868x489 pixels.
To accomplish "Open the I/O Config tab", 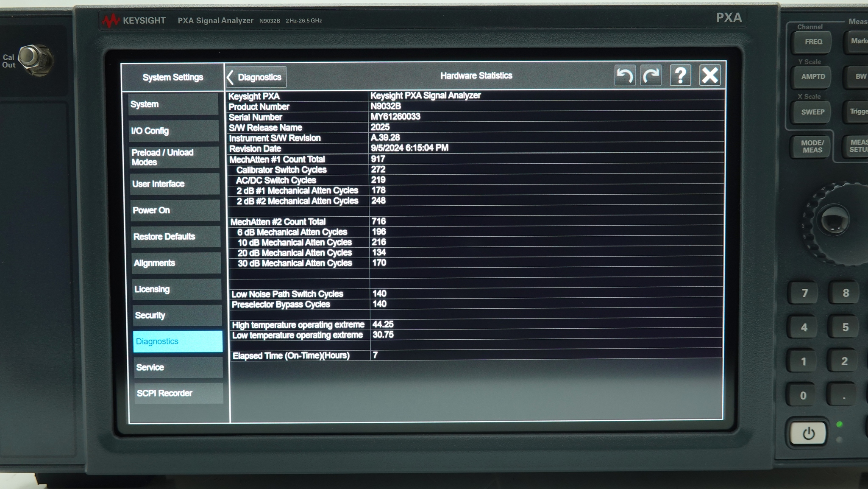I will tap(174, 131).
